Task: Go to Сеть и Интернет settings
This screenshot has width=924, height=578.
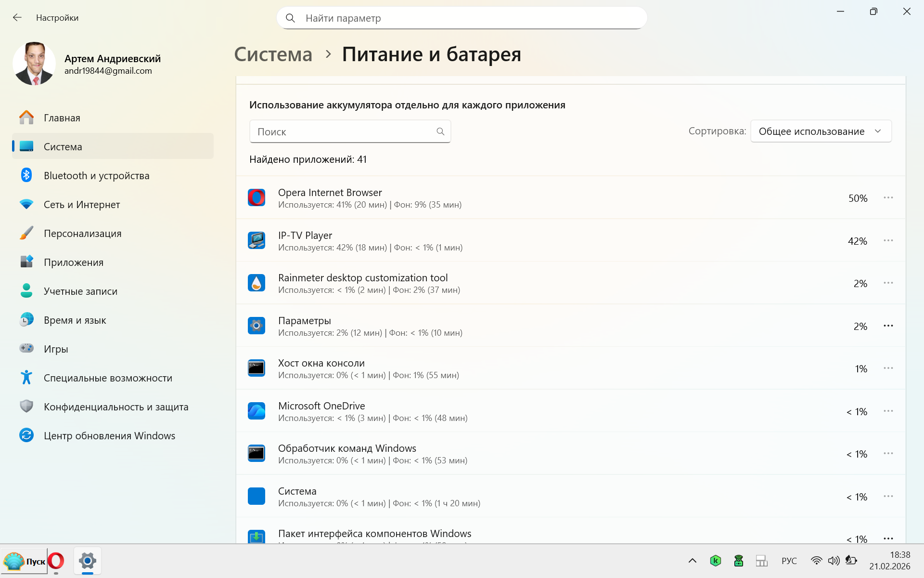Action: point(82,205)
